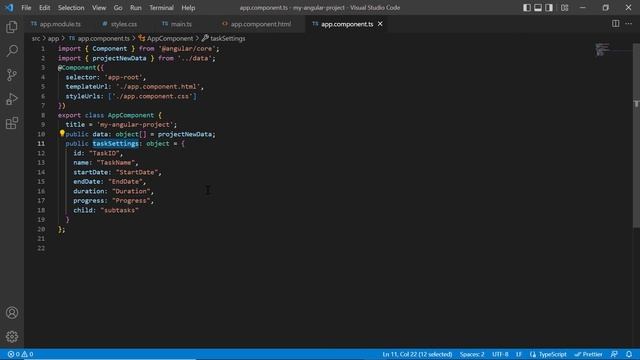Open the Run menu
640x360 pixels.
point(136,8)
